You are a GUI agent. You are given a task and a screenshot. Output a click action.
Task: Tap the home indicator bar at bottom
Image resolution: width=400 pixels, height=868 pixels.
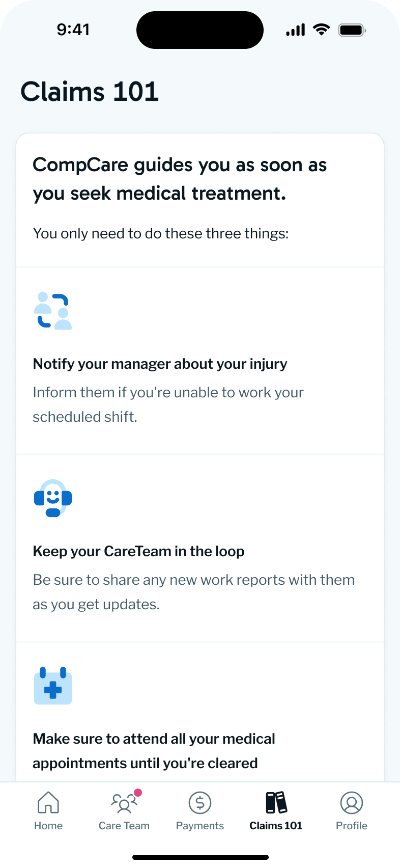(x=200, y=857)
